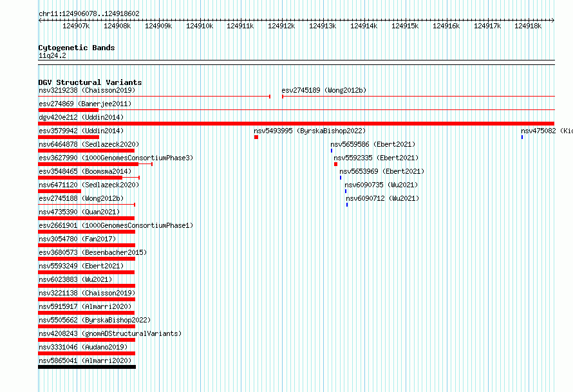The image size is (573, 392).
Task: Select nsv3331046 (Audano2019) label
Action: point(83,347)
